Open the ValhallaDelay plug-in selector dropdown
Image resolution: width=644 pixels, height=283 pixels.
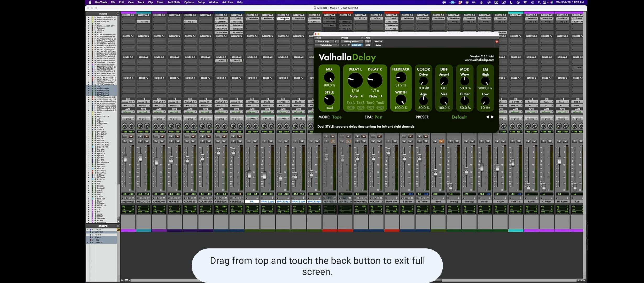[327, 45]
